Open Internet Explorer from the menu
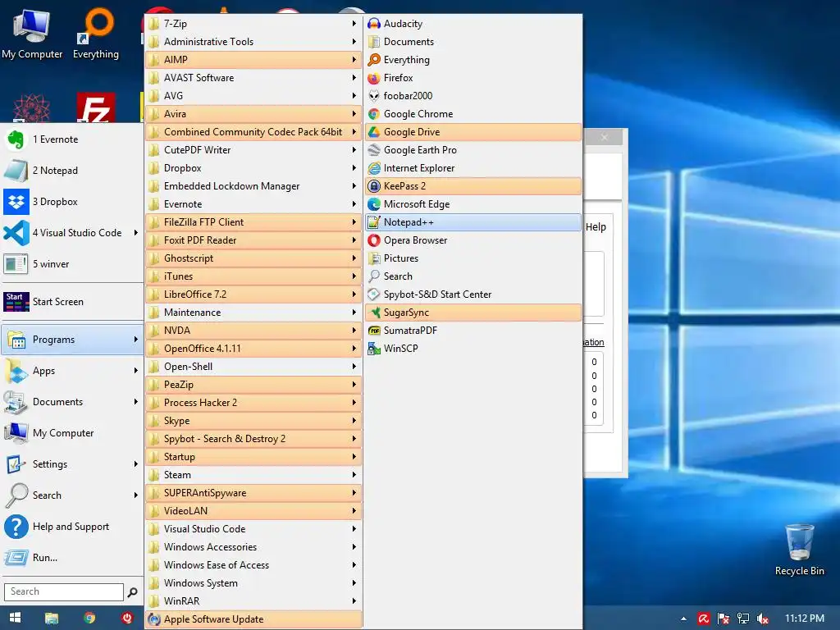The height and width of the screenshot is (630, 840). coord(473,168)
